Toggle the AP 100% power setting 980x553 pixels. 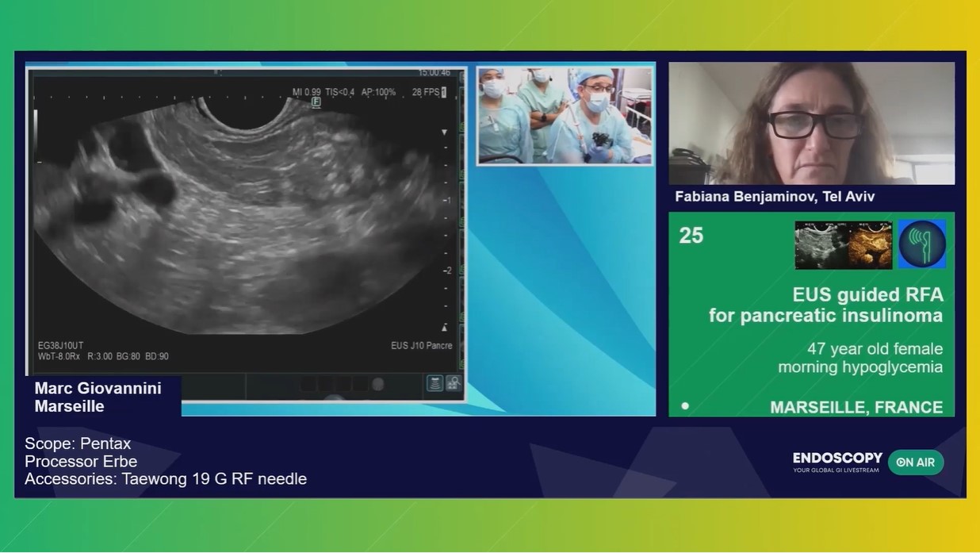coord(378,91)
